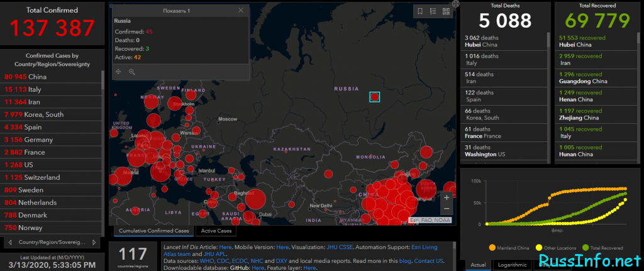Select Italy 1 016 deaths row
The image size is (644, 271).
coord(504,60)
